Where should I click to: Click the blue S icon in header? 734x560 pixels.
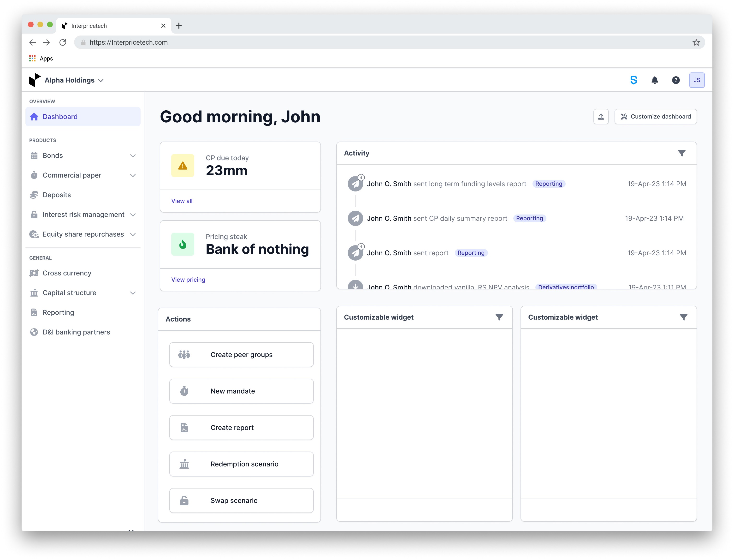pos(633,80)
